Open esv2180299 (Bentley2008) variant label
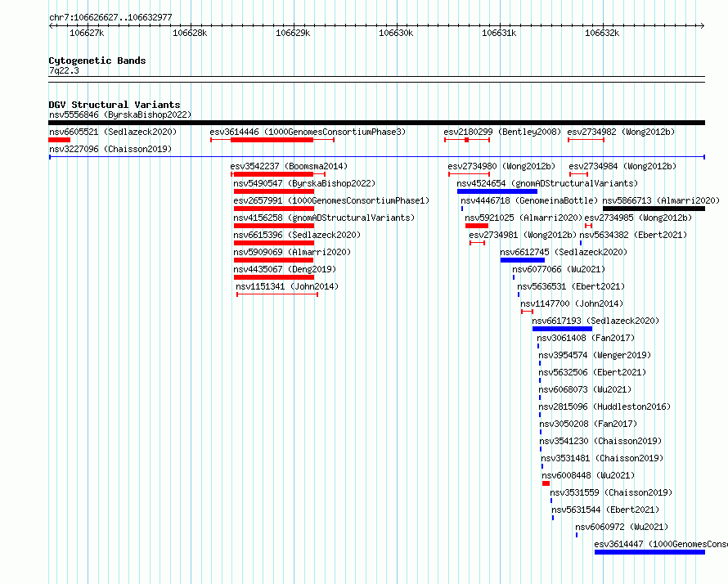This screenshot has height=584, width=728. [x=502, y=132]
